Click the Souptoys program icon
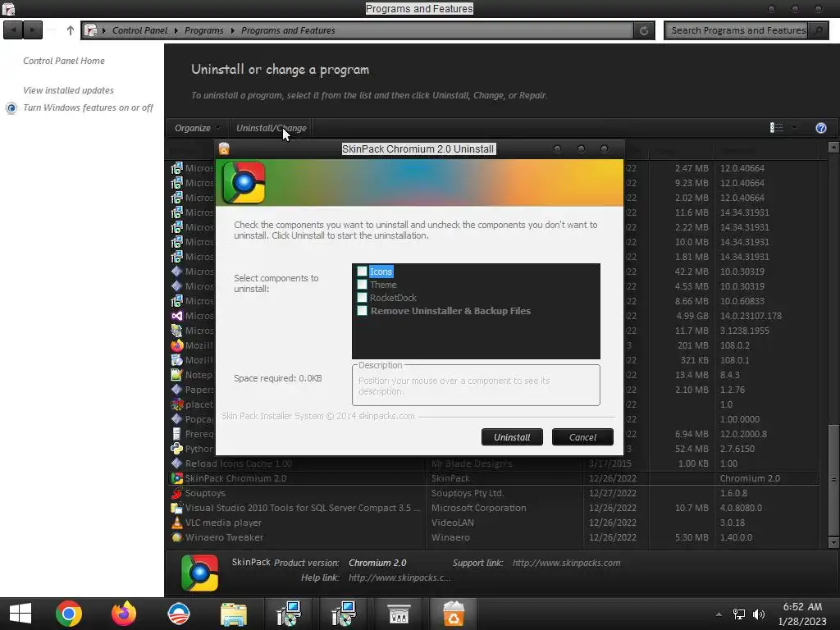This screenshot has height=630, width=840. coord(177,493)
